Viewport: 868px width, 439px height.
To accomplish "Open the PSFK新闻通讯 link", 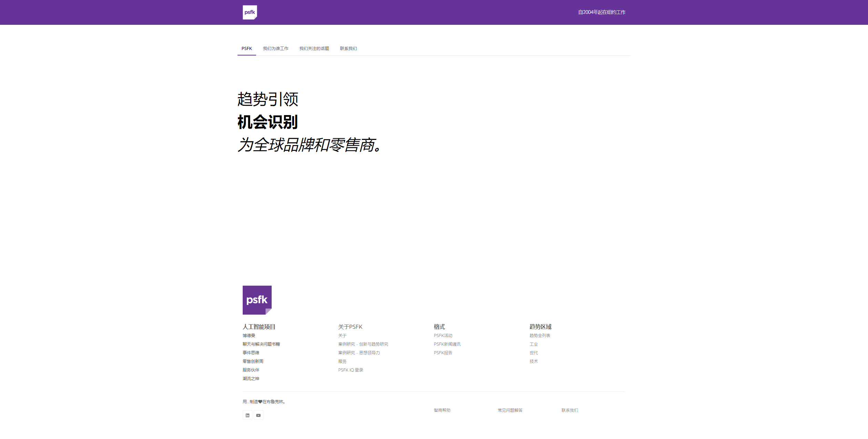I will pyautogui.click(x=447, y=344).
